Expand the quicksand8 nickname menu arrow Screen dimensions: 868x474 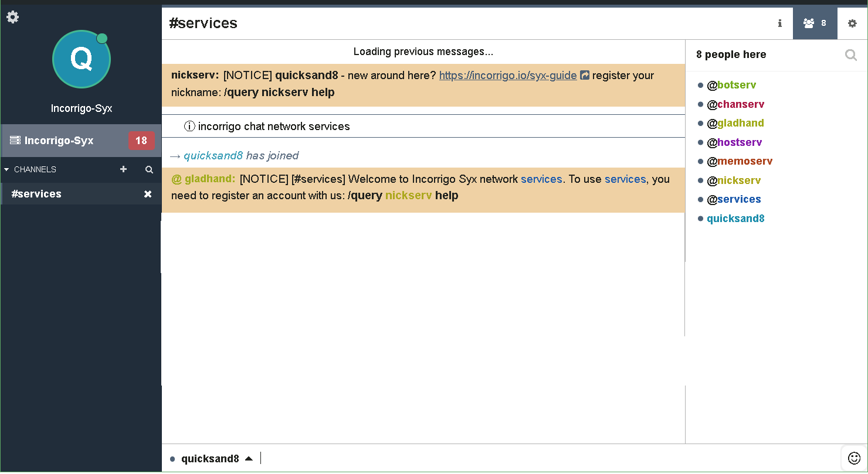pos(249,458)
